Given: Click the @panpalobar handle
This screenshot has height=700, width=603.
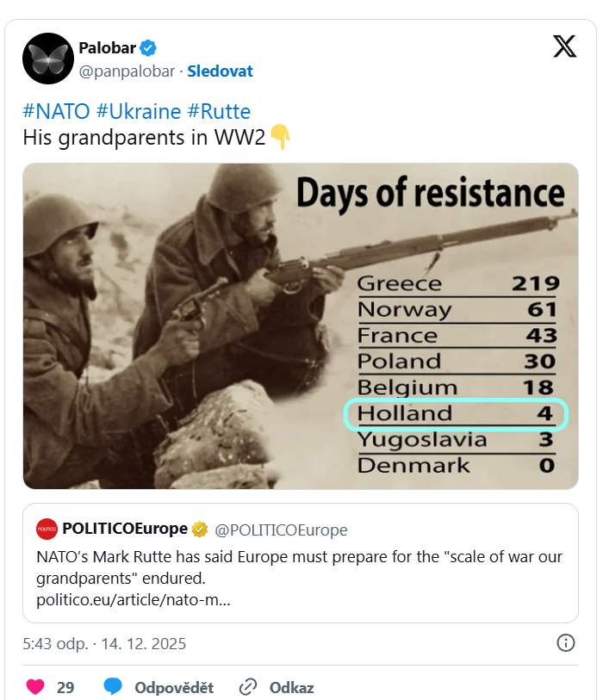Looking at the screenshot, I should (127, 71).
